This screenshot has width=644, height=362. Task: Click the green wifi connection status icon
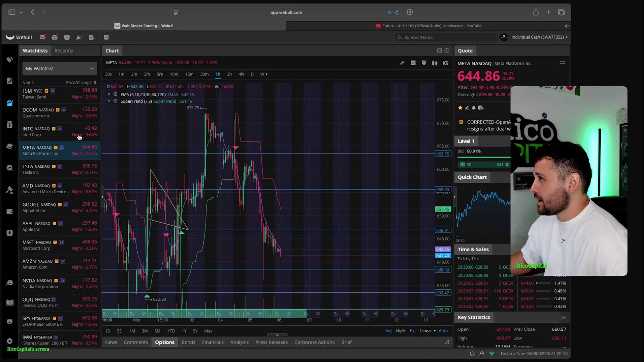tap(492, 354)
